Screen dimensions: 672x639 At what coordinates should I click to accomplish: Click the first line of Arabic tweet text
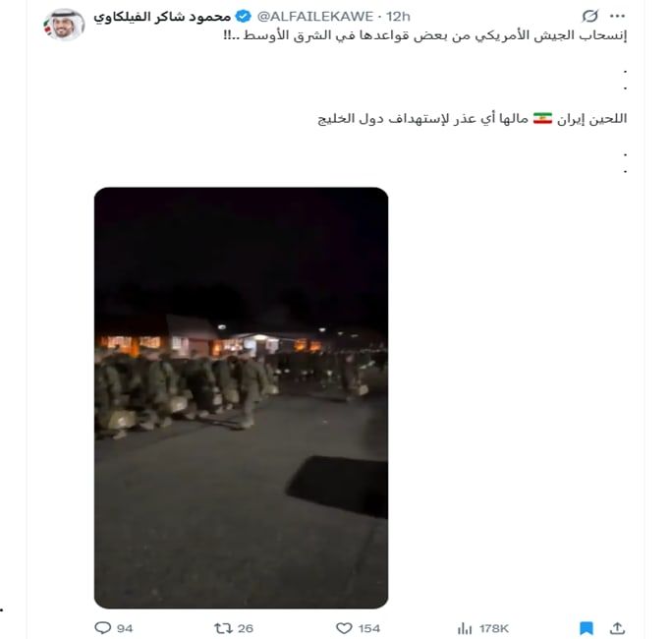coord(424,35)
